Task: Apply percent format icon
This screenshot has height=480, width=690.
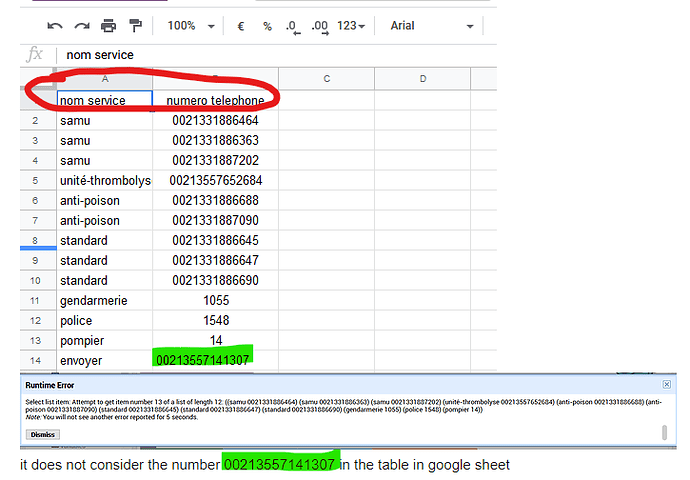Action: click(267, 26)
